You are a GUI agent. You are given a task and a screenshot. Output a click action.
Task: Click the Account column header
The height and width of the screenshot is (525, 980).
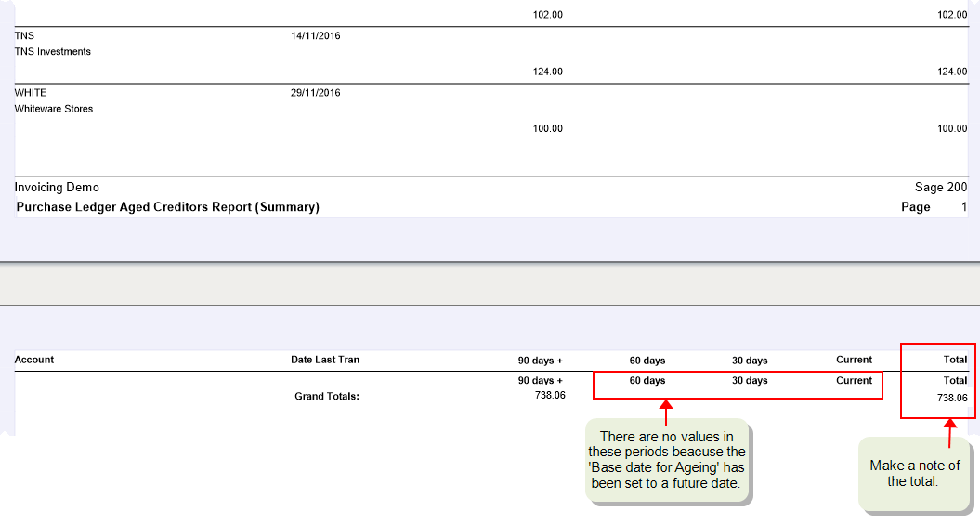pyautogui.click(x=34, y=360)
